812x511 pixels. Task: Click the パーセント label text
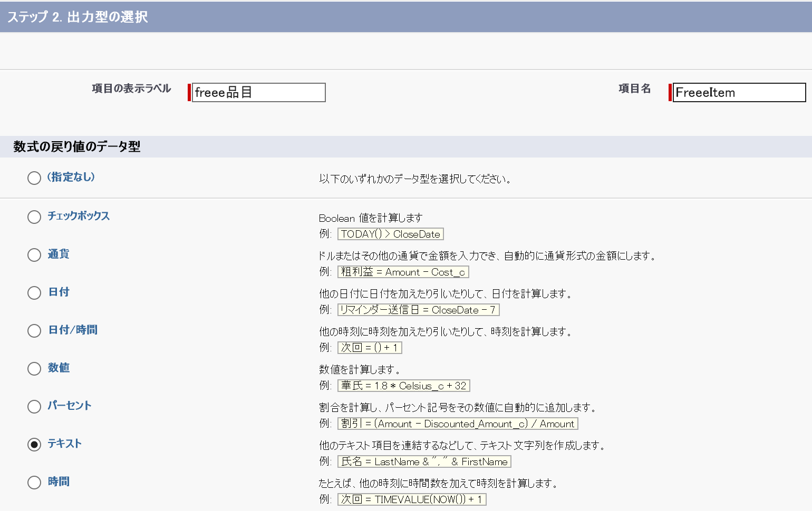coord(70,406)
